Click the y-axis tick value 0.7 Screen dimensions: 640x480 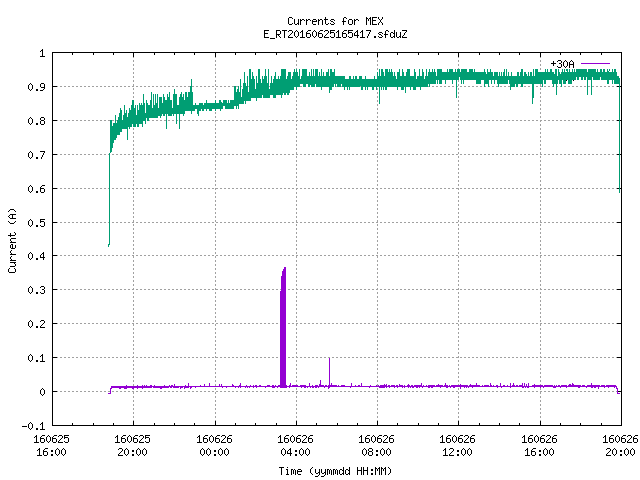36,155
